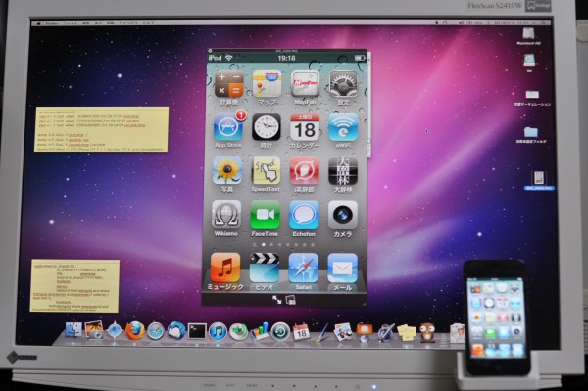Select the Macintosh HD desktop drive
This screenshot has height=391, width=588.
pos(528,36)
